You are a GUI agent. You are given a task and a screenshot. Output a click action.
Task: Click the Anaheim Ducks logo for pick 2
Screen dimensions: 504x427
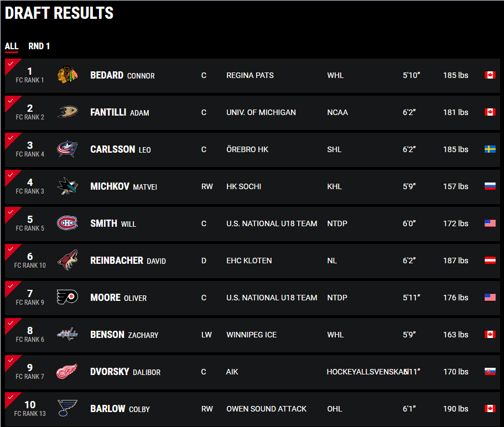pos(67,112)
